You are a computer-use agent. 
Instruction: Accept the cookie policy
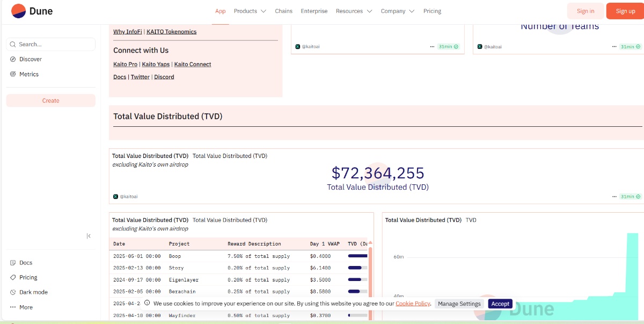[500, 304]
